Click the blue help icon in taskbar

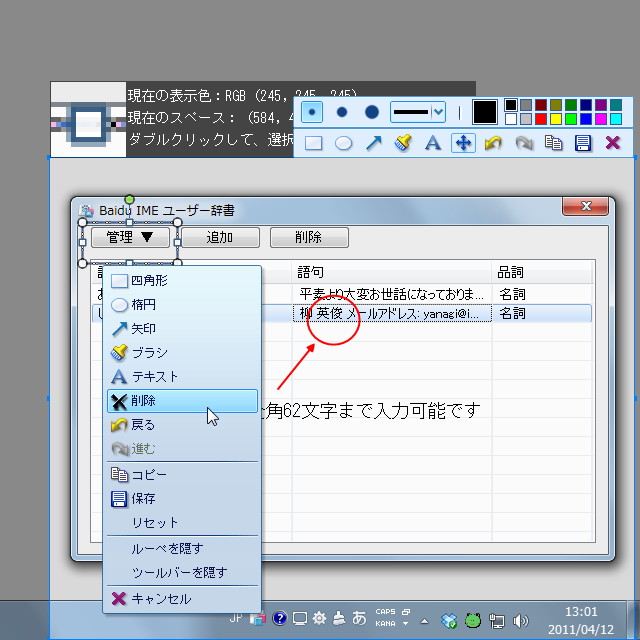(280, 619)
